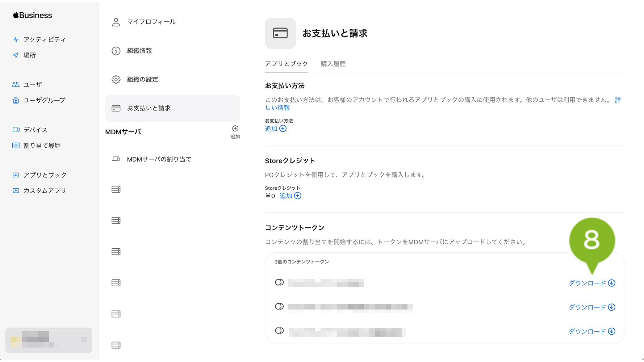This screenshot has width=644, height=362.
Task: Click the sidebar アプリとブック app icon
Action: 16,175
